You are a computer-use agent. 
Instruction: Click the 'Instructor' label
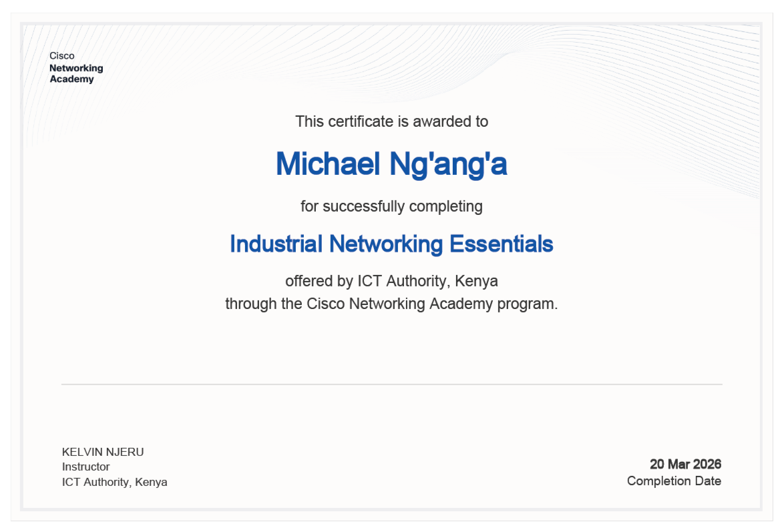click(85, 467)
